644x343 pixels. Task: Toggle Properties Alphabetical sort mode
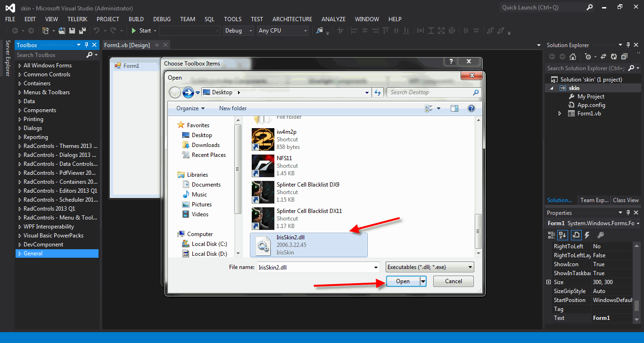click(x=562, y=235)
